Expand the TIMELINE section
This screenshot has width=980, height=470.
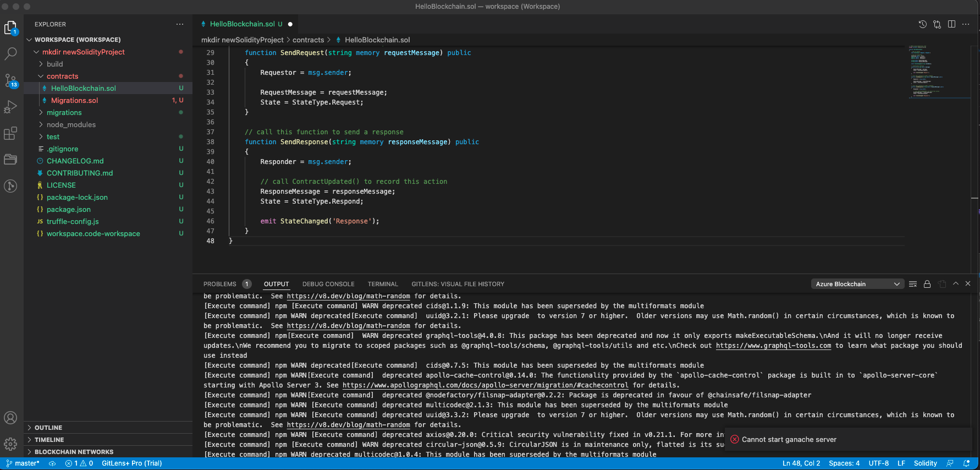(x=108, y=440)
